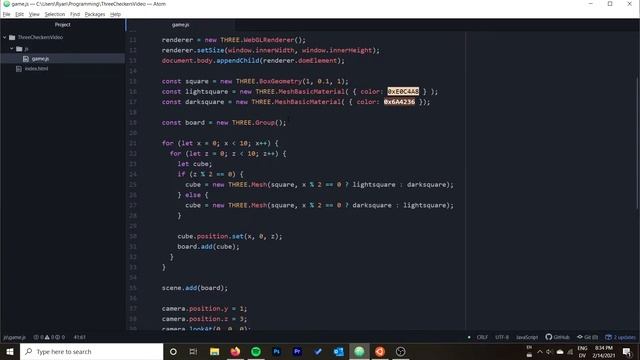
Task: Open the clock and date flyout
Action: 604,351
